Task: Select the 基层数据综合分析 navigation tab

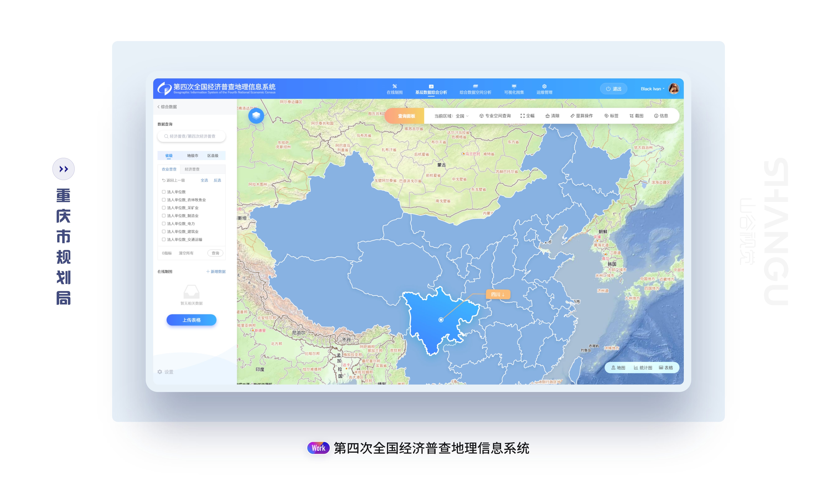Action: click(x=431, y=89)
